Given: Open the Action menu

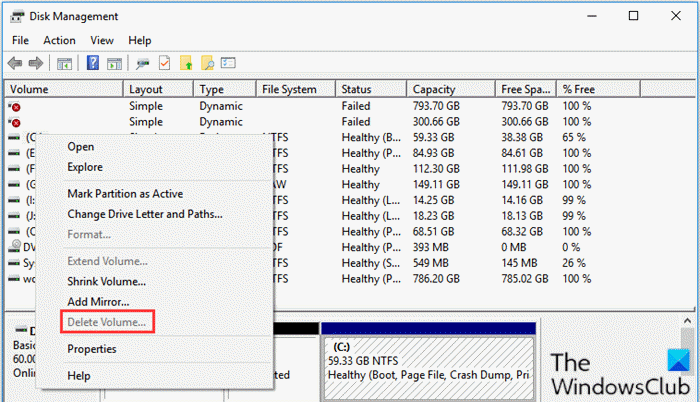Looking at the screenshot, I should (x=59, y=41).
